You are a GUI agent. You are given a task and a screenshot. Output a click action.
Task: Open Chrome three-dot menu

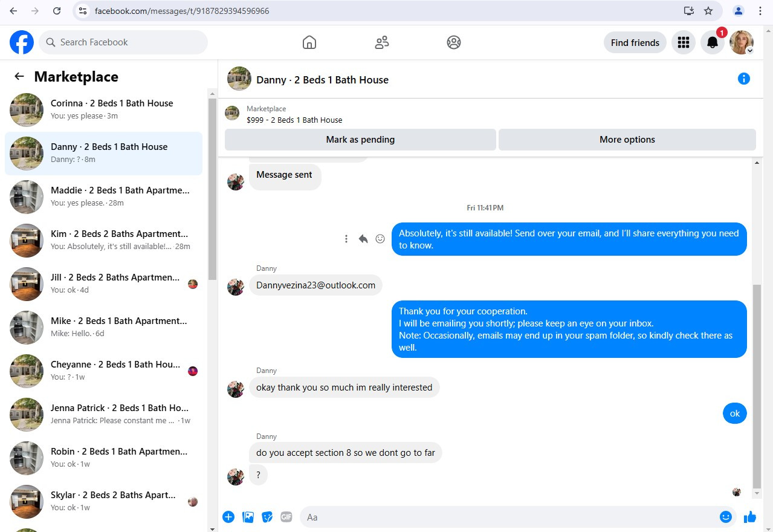760,11
